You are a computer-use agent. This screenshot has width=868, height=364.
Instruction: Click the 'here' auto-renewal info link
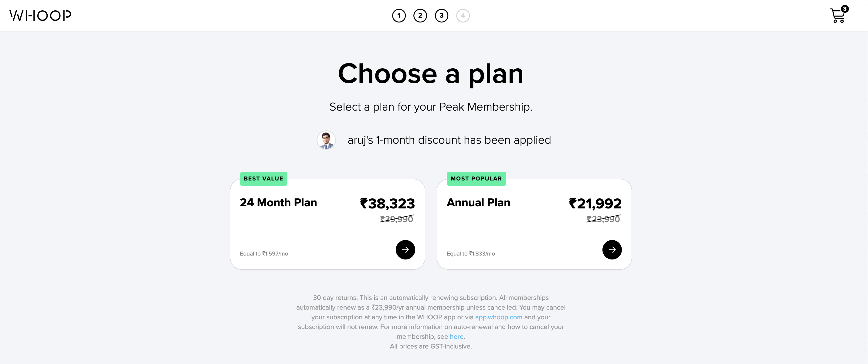tap(456, 337)
